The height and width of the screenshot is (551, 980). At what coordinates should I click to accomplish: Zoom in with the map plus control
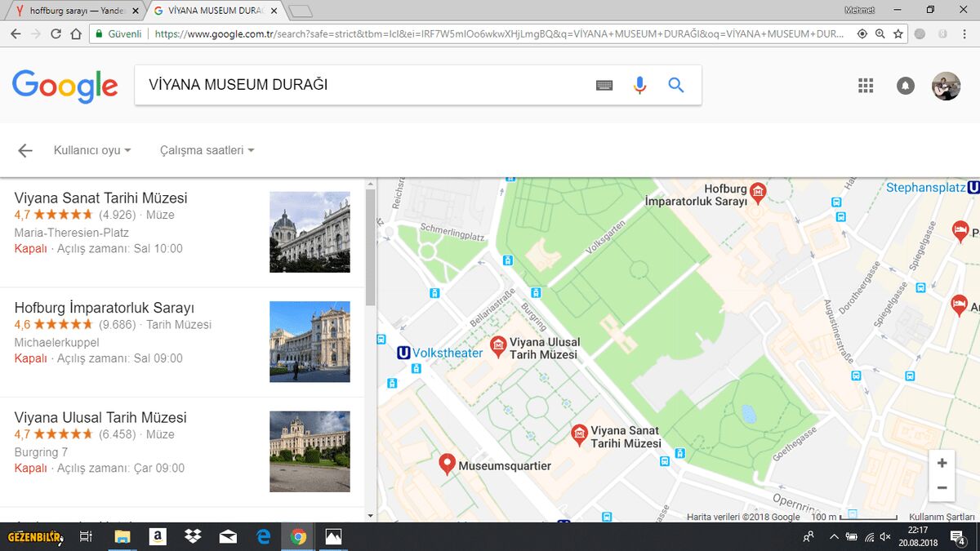(940, 463)
